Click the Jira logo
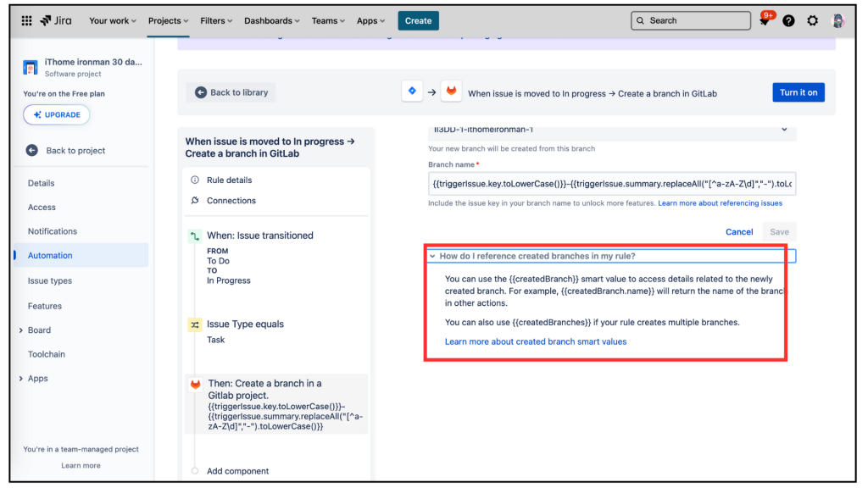Screen dimensions: 868x488 (x=56, y=20)
